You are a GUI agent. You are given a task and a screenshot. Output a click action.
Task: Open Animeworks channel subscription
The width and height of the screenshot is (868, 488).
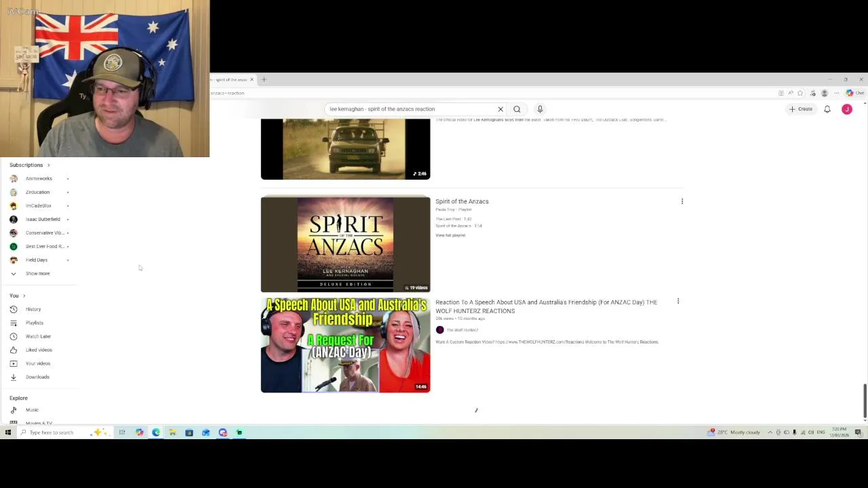click(x=39, y=178)
